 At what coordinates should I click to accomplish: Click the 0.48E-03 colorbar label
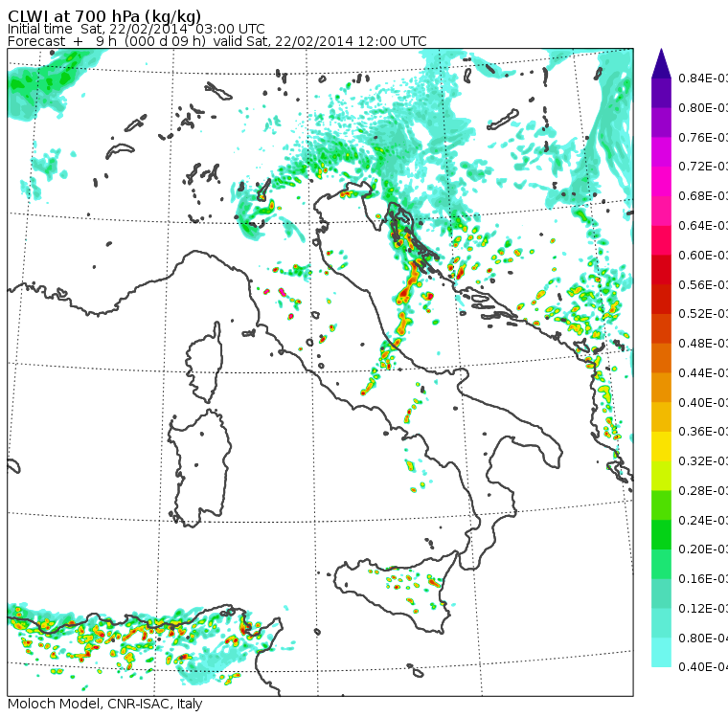click(x=703, y=344)
